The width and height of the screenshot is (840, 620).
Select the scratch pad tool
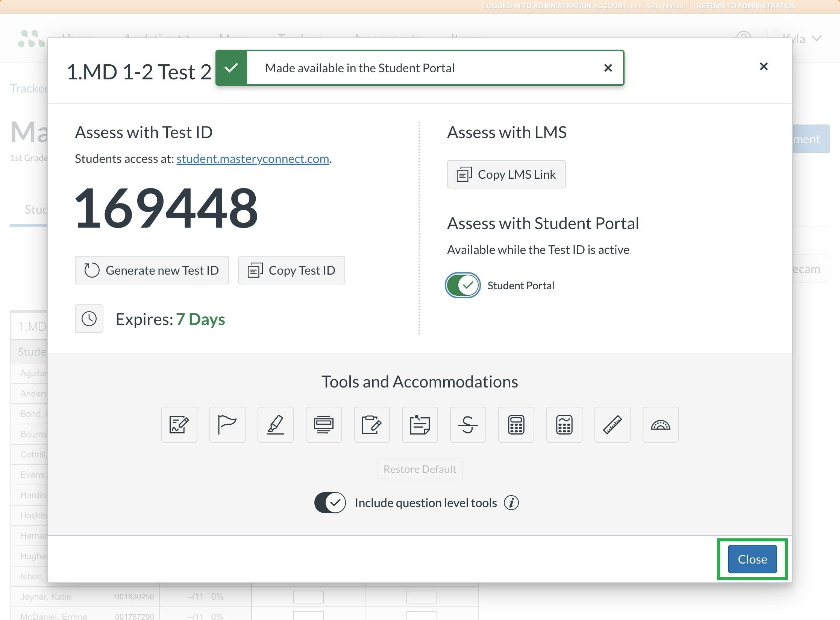(371, 425)
